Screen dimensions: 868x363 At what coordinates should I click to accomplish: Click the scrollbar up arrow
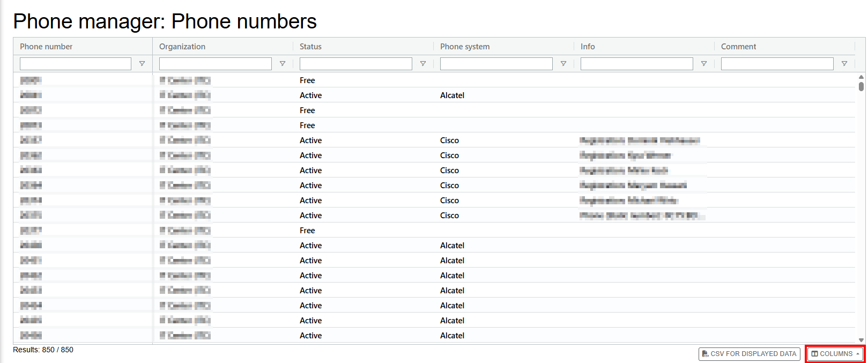[x=861, y=77]
